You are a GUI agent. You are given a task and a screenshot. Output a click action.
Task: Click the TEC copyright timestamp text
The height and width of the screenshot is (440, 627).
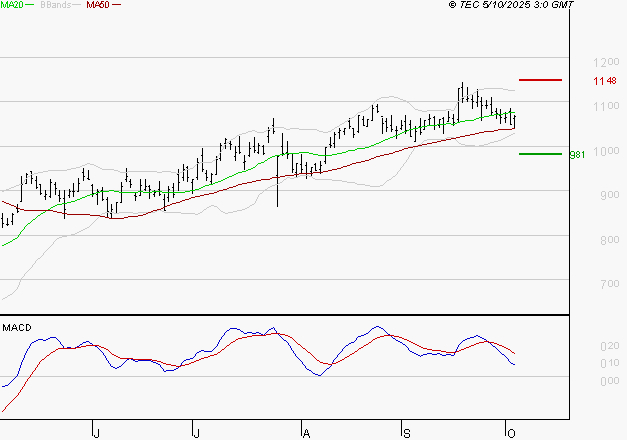[x=511, y=5]
